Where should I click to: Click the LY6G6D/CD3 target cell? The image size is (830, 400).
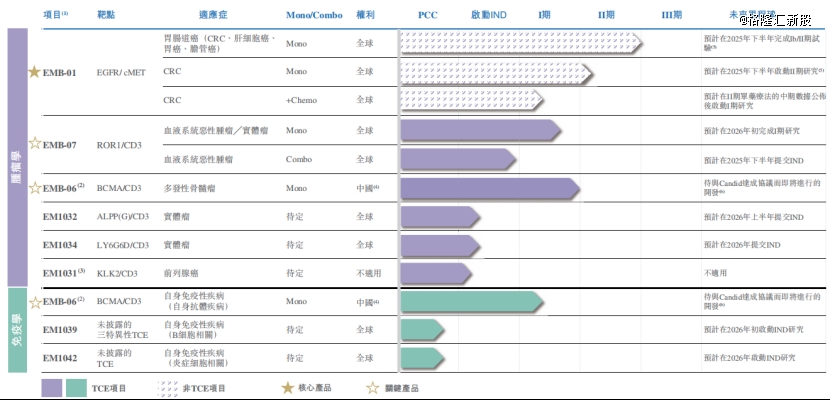123,245
